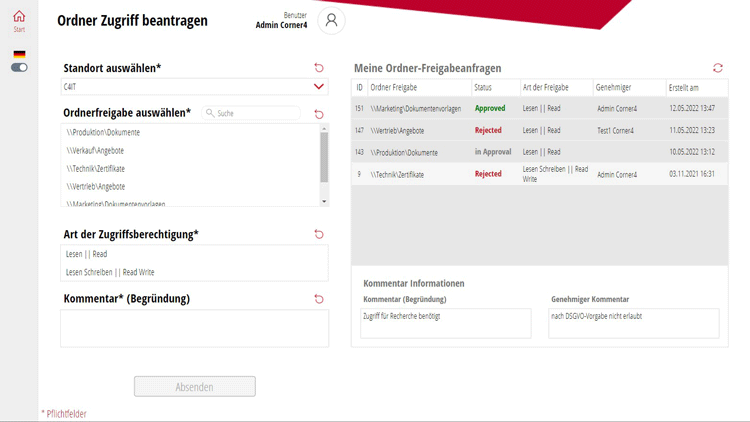The width and height of the screenshot is (750, 422).
Task: Click Lesen Schreiben || Read Write table cell
Action: [555, 174]
